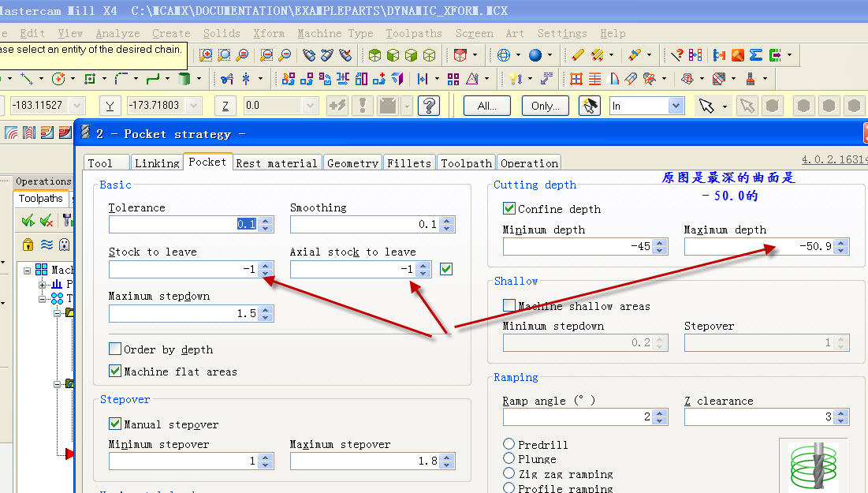This screenshot has width=868, height=493.
Task: Click the solid blue shaded sphere icon
Action: click(x=535, y=55)
